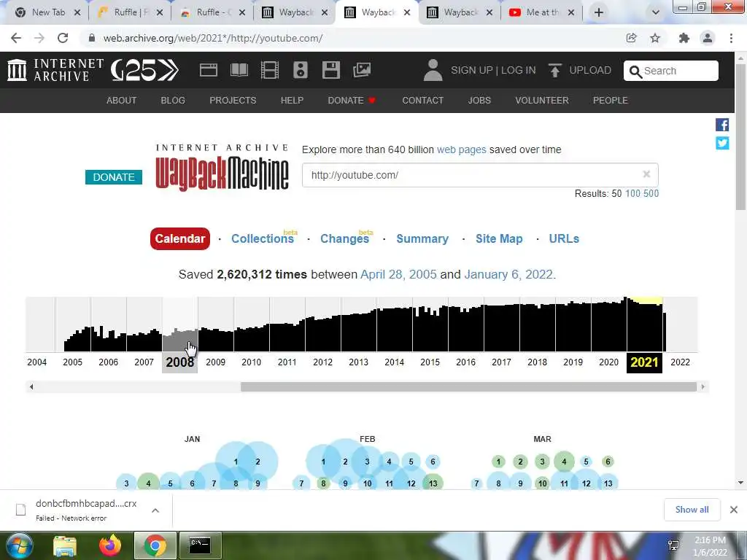Open the March 4 calendar snapshot

point(564,462)
